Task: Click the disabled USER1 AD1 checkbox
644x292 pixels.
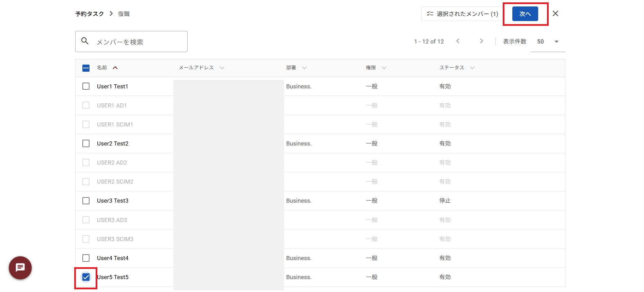Action: click(86, 105)
